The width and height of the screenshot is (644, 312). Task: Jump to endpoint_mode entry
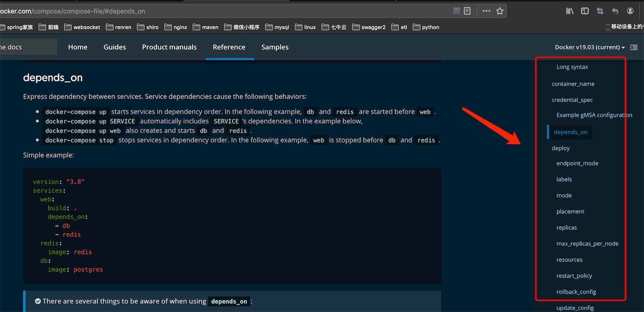click(x=577, y=164)
